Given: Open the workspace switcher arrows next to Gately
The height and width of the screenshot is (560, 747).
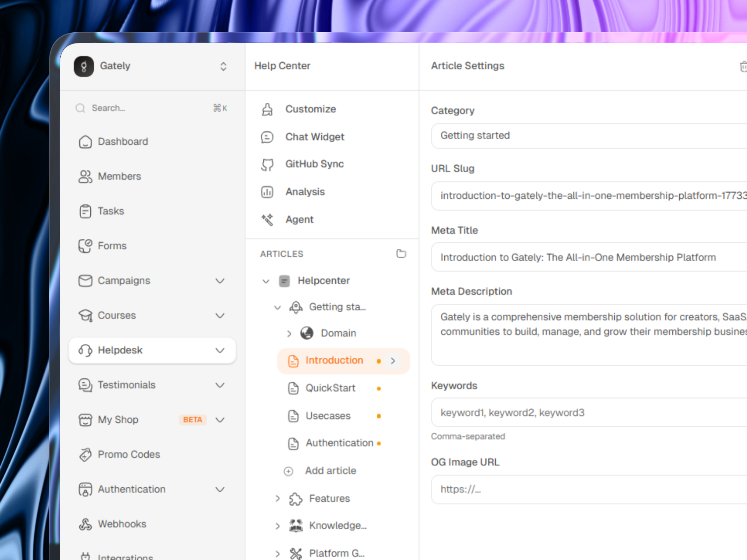Looking at the screenshot, I should 223,66.
